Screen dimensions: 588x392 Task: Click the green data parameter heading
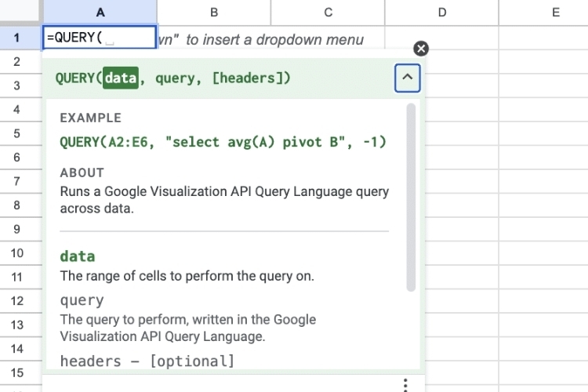click(78, 256)
